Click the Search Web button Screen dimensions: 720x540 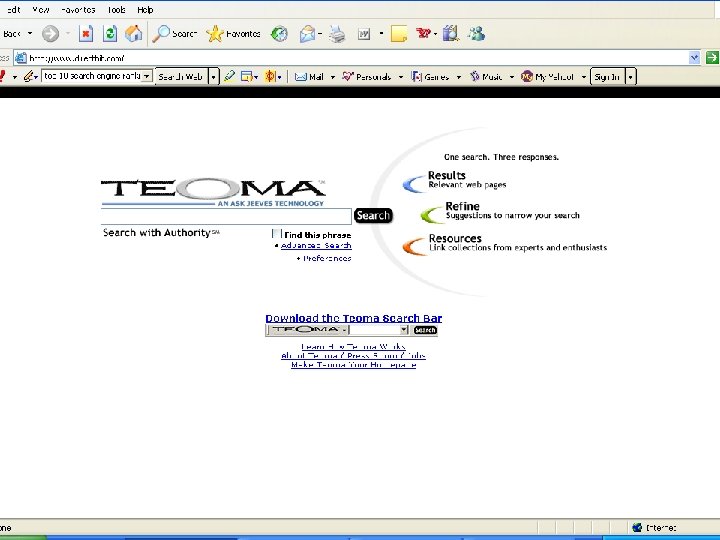(181, 77)
